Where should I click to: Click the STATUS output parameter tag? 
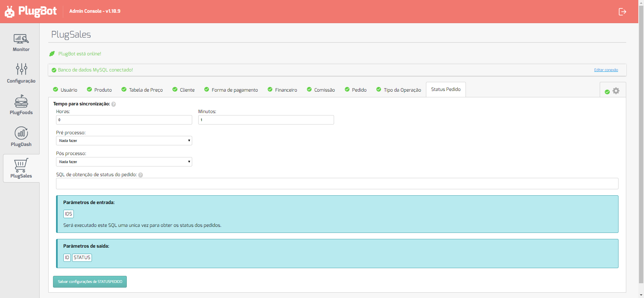[x=82, y=257]
